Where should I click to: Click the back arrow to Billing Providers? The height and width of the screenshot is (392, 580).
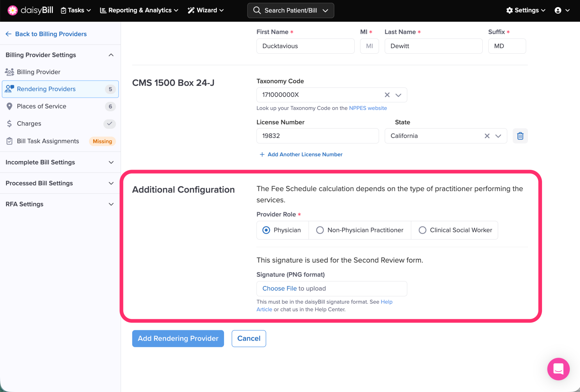coord(8,34)
